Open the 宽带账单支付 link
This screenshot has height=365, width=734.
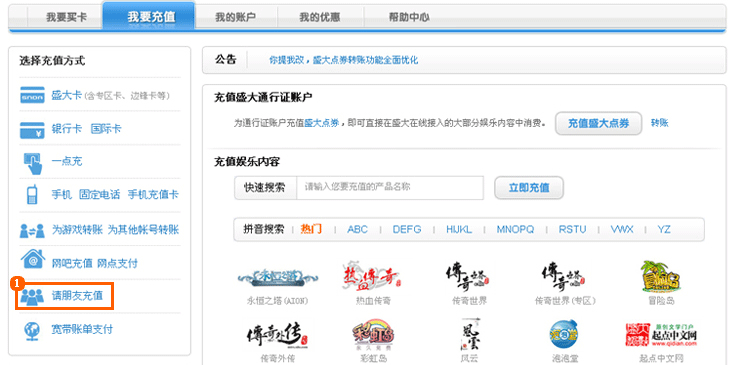[x=82, y=329]
